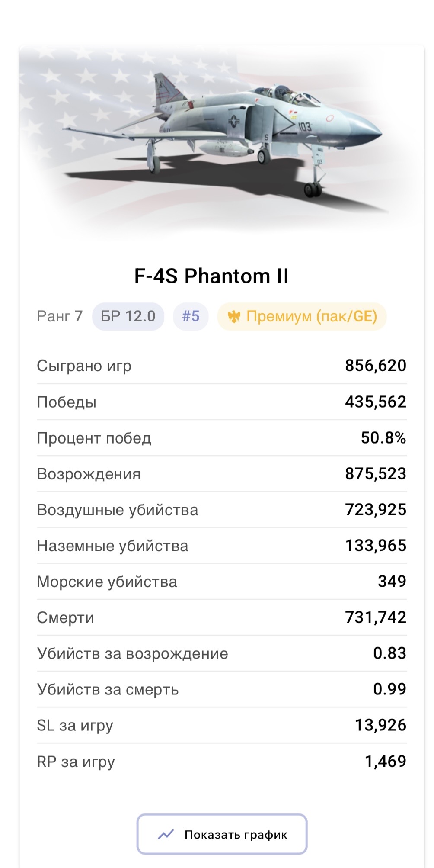This screenshot has height=868, width=434.
Task: Click the Морские убийства row
Action: pyautogui.click(x=222, y=582)
